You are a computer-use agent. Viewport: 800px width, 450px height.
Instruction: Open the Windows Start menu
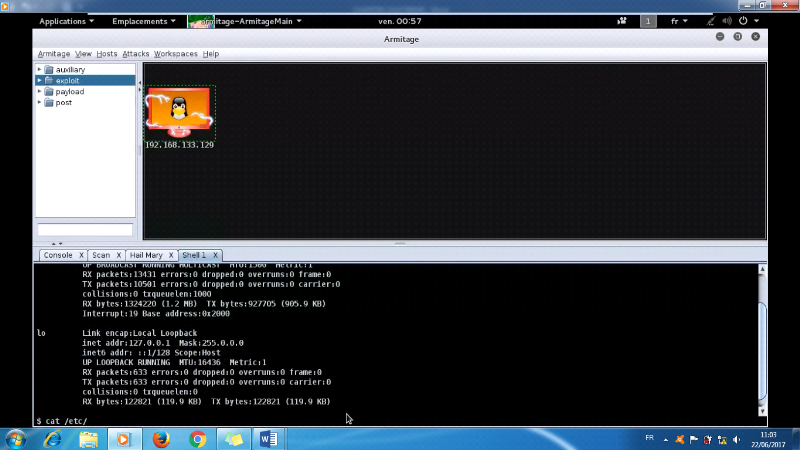pos(17,438)
